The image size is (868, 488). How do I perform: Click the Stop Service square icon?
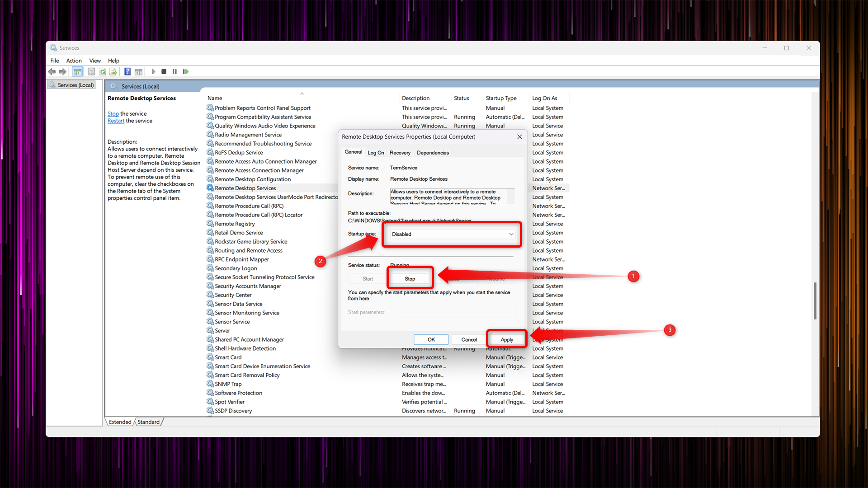(164, 71)
